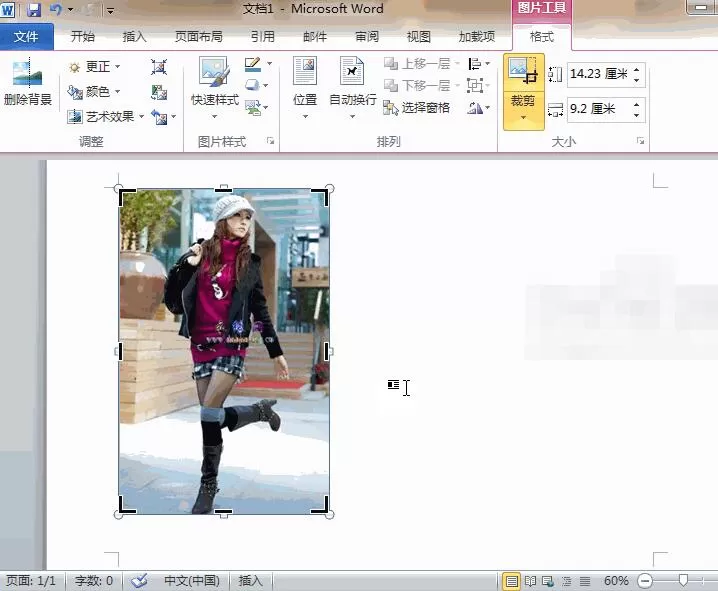Click the width field showing 9.2 厘米
The height and width of the screenshot is (591, 718).
coord(599,109)
